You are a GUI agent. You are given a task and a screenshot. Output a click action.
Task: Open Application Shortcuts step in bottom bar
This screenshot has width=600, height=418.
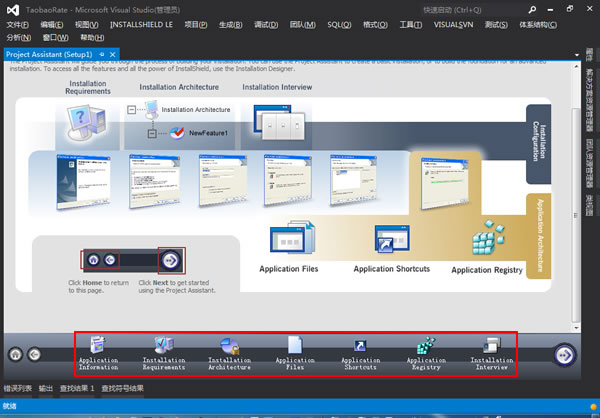click(360, 354)
